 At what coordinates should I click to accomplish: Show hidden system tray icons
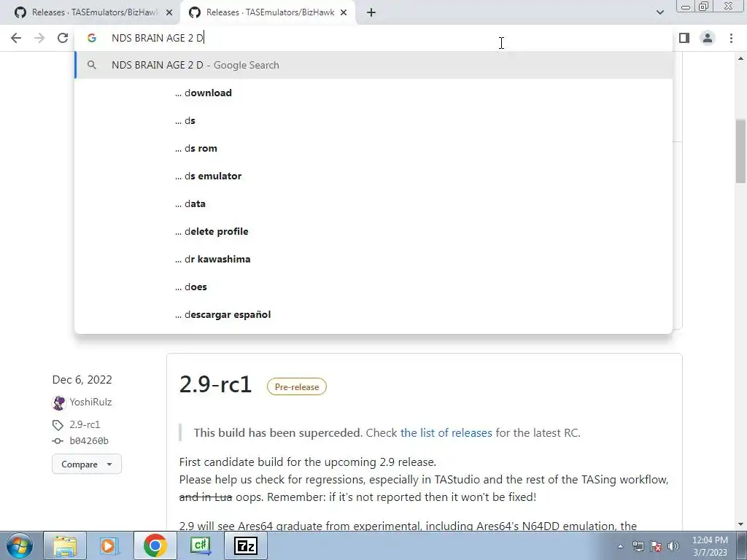(x=620, y=546)
